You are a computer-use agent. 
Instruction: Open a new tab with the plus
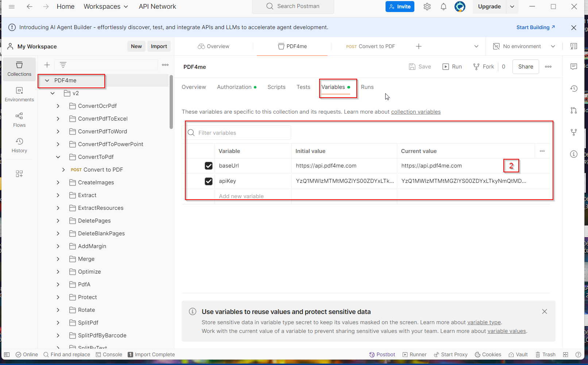[419, 46]
